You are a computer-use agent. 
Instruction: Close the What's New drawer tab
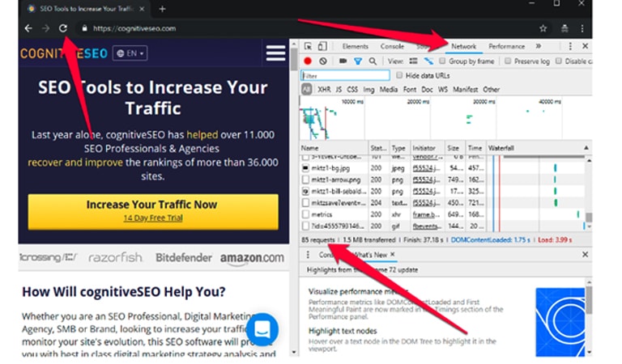pyautogui.click(x=392, y=254)
